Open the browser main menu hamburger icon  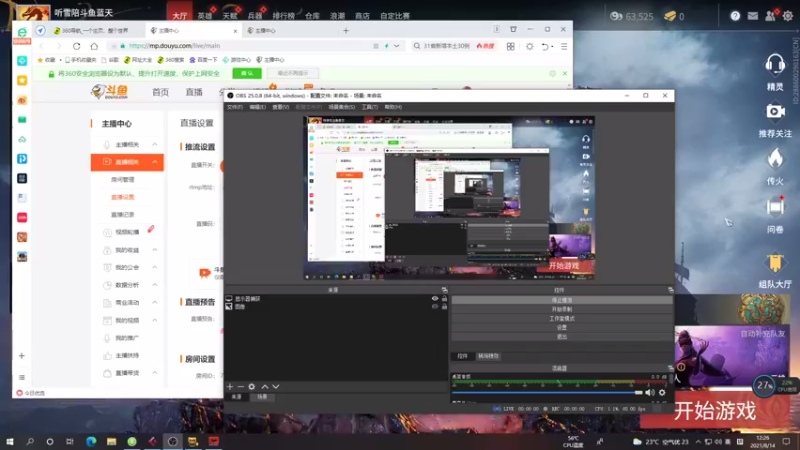564,46
